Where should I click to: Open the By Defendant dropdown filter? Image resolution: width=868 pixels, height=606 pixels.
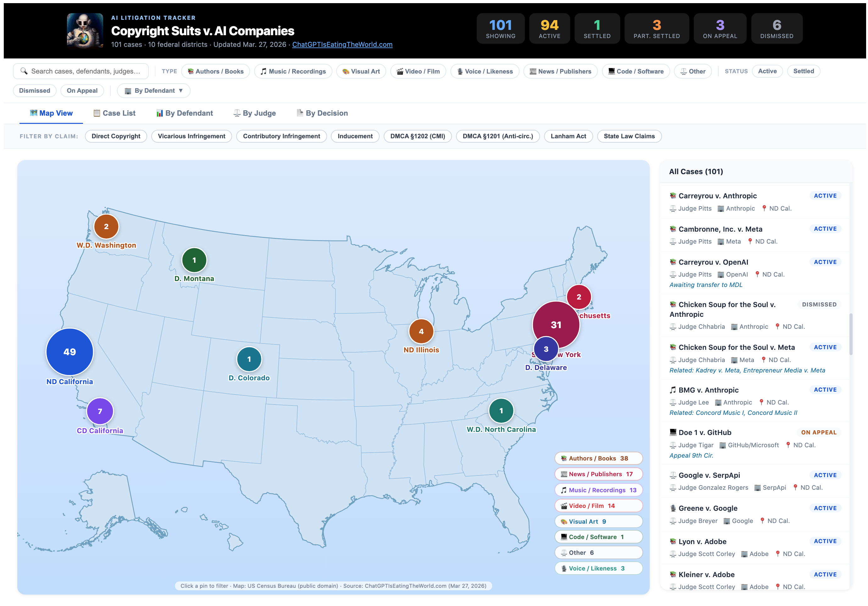click(154, 91)
